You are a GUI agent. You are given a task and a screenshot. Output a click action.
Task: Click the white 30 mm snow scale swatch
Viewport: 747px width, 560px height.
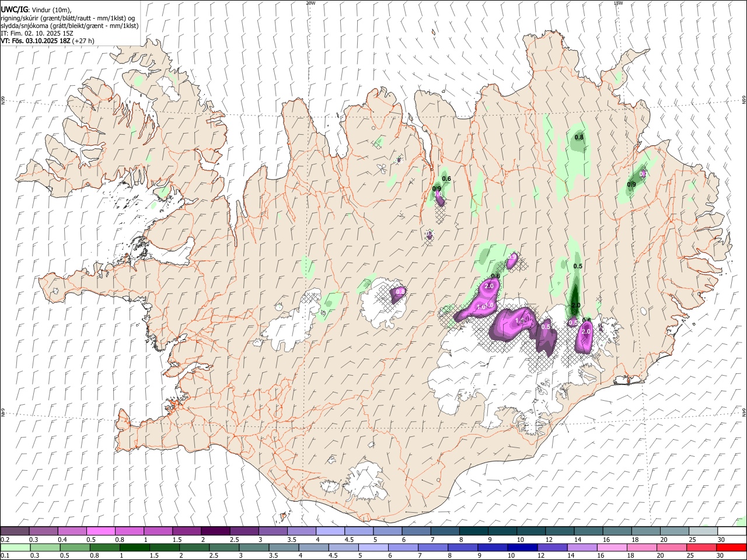coord(731,531)
